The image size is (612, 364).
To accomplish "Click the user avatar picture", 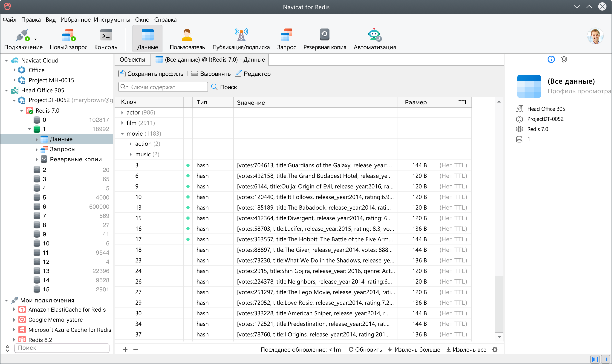I will click(595, 36).
